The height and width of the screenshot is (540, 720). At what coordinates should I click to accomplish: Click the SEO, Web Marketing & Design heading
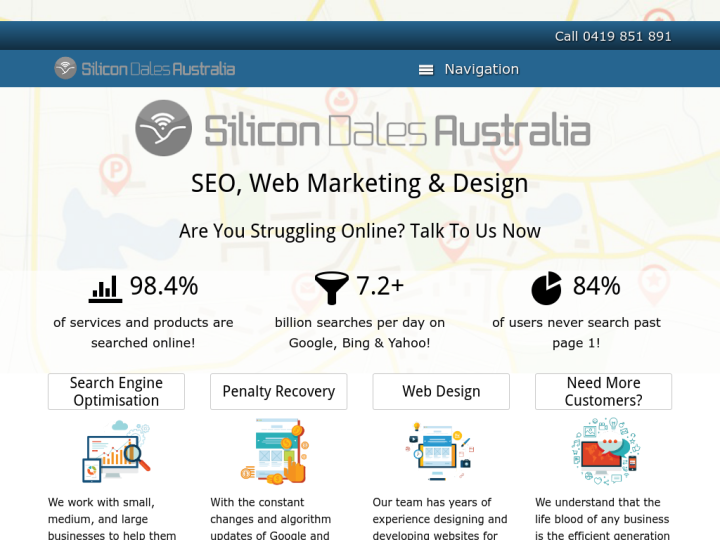(360, 183)
